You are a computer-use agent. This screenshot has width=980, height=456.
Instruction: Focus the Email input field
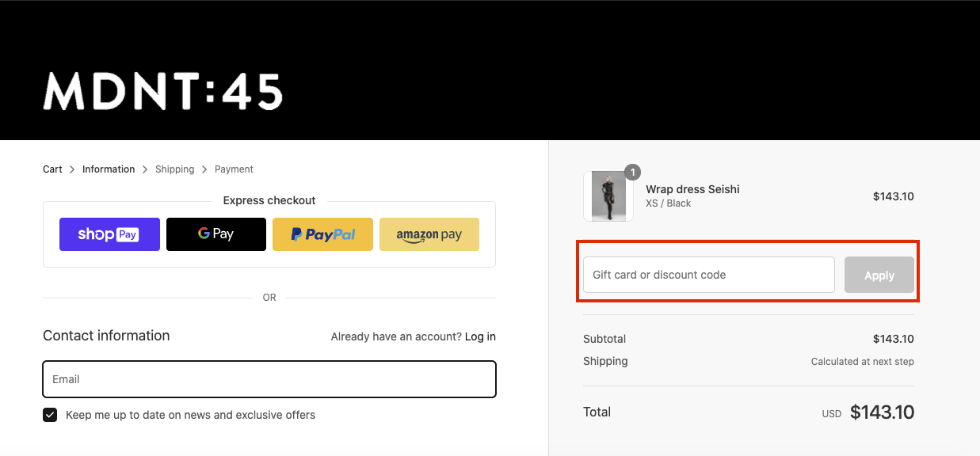click(x=269, y=379)
